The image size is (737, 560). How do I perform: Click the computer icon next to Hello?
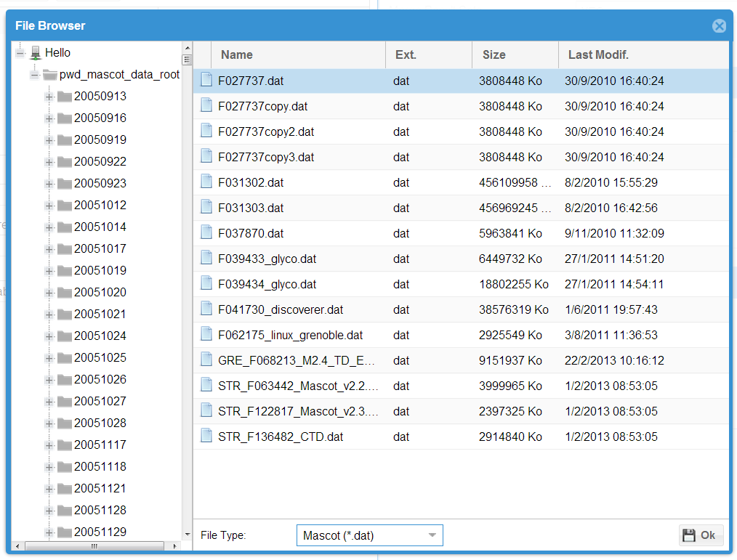click(36, 52)
